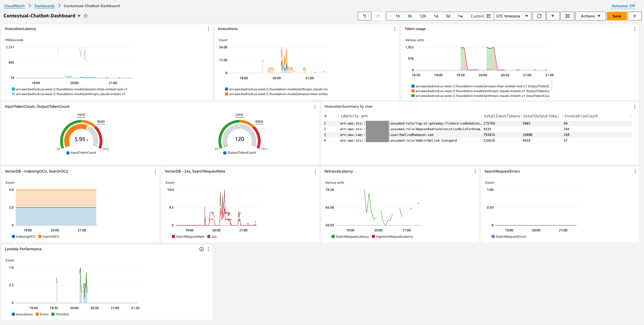Select the 1d time range
644x325 pixels.
pyautogui.click(x=436, y=16)
